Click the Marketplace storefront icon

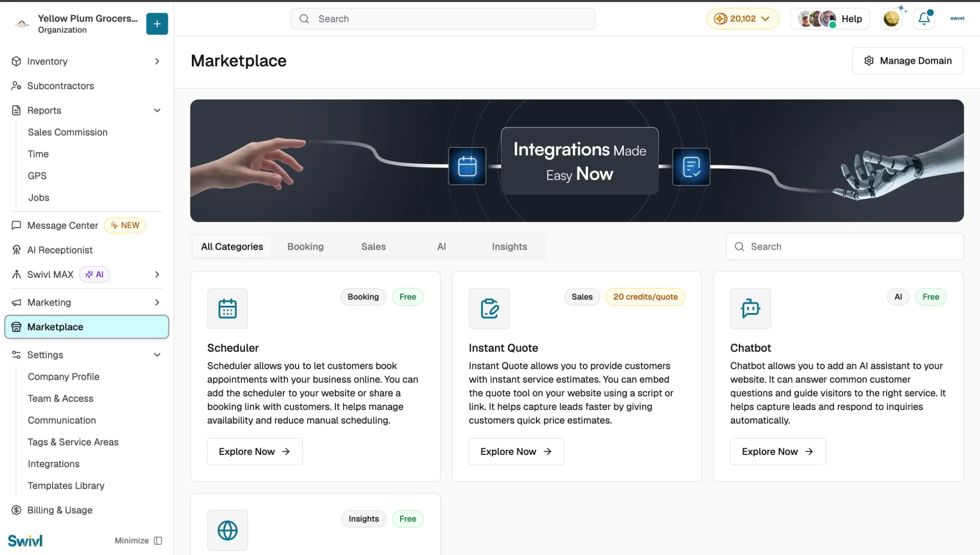[x=16, y=327]
